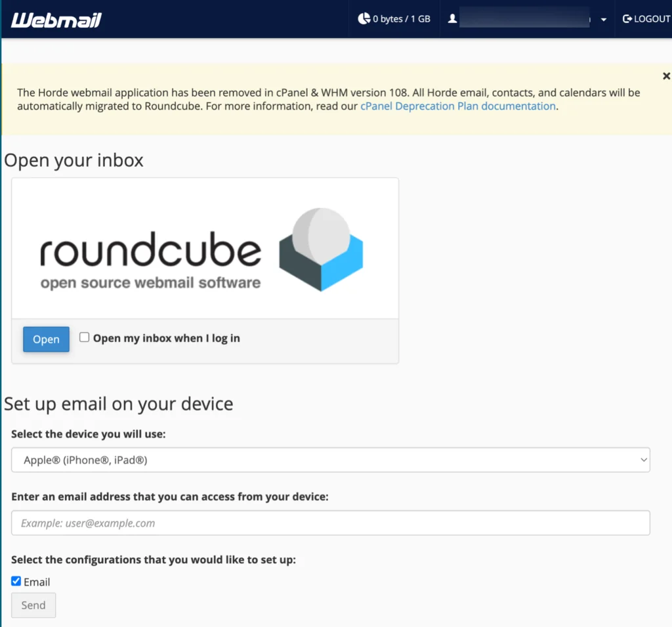Image resolution: width=672 pixels, height=627 pixels.
Task: Click the Set up email on your device heading
Action: (x=119, y=404)
